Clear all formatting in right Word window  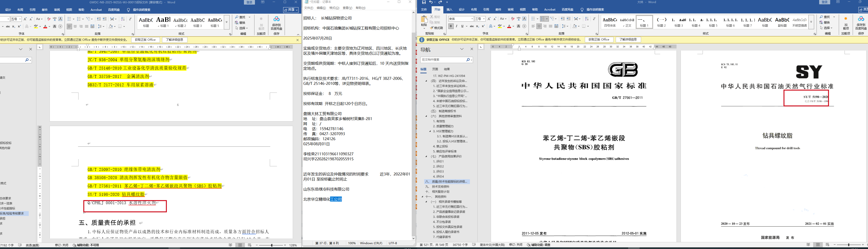tap(513, 19)
